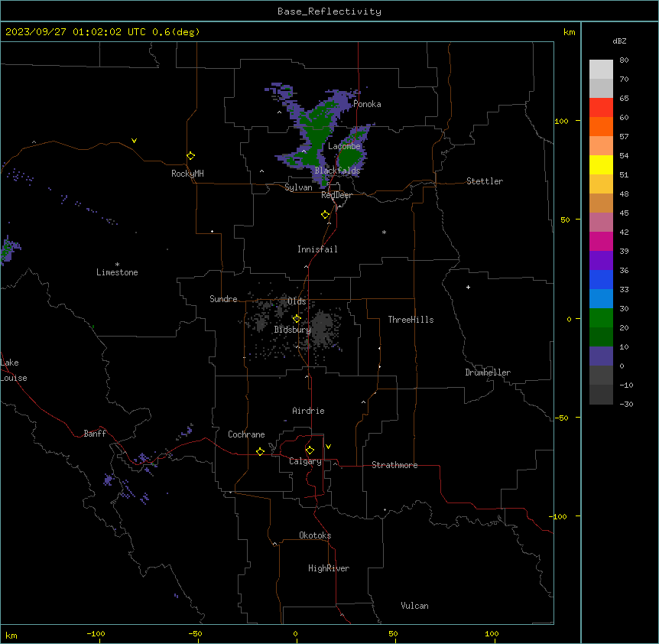Click the RockyMH label
The height and width of the screenshot is (644, 659).
pos(187,174)
